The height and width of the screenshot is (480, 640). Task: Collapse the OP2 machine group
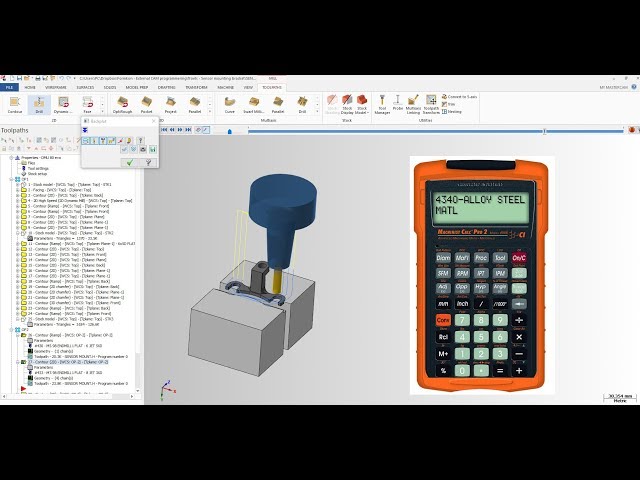coord(11,329)
